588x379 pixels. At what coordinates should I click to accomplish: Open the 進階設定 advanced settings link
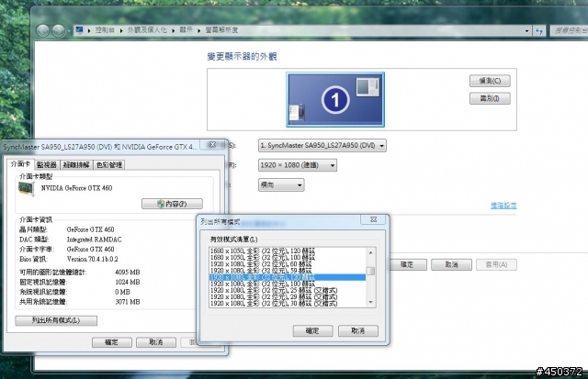tap(503, 206)
